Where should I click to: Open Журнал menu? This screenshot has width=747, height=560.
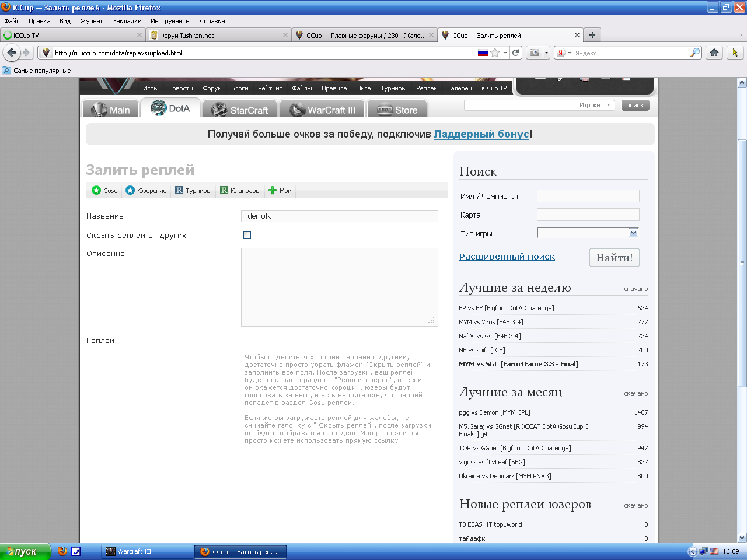92,21
